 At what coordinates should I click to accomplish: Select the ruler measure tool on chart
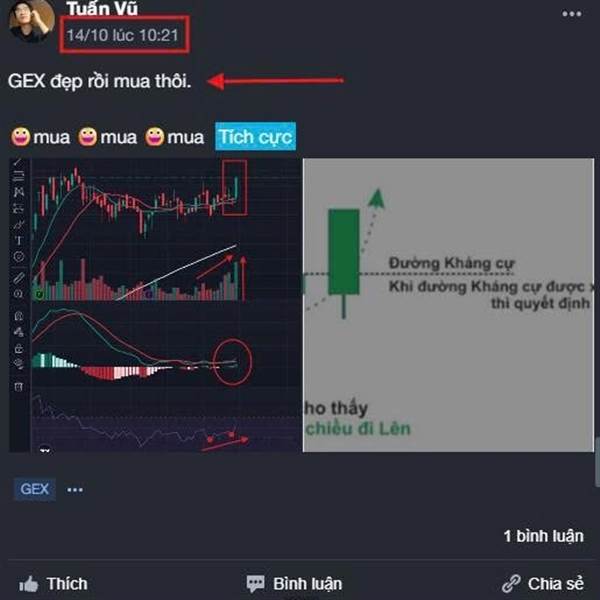[x=19, y=277]
